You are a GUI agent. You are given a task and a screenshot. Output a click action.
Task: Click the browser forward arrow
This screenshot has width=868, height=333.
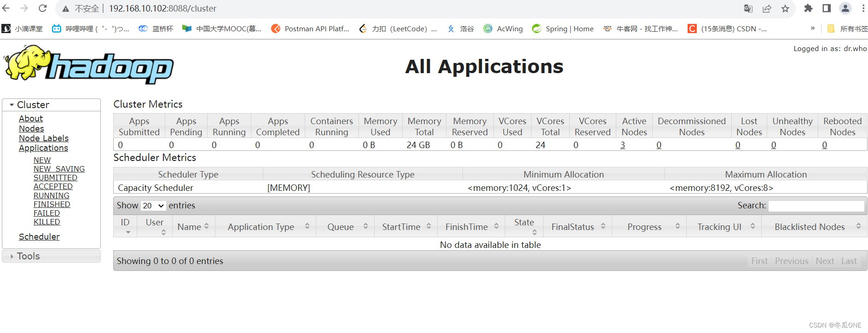24,8
